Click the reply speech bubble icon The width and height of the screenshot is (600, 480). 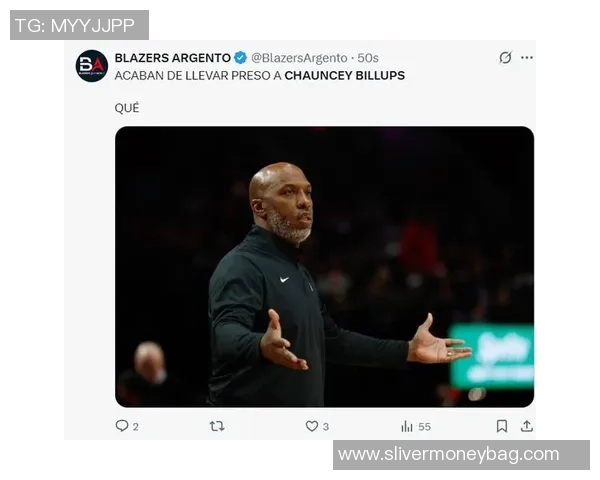122,426
